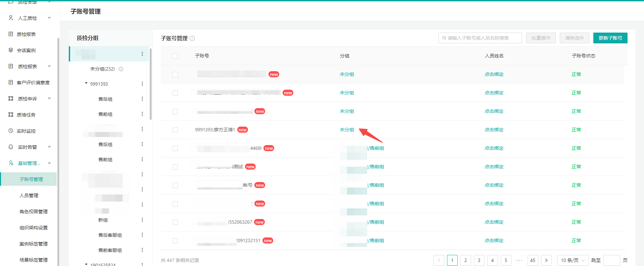Go to previous page arrow
The width and height of the screenshot is (644, 266).
pos(439,260)
